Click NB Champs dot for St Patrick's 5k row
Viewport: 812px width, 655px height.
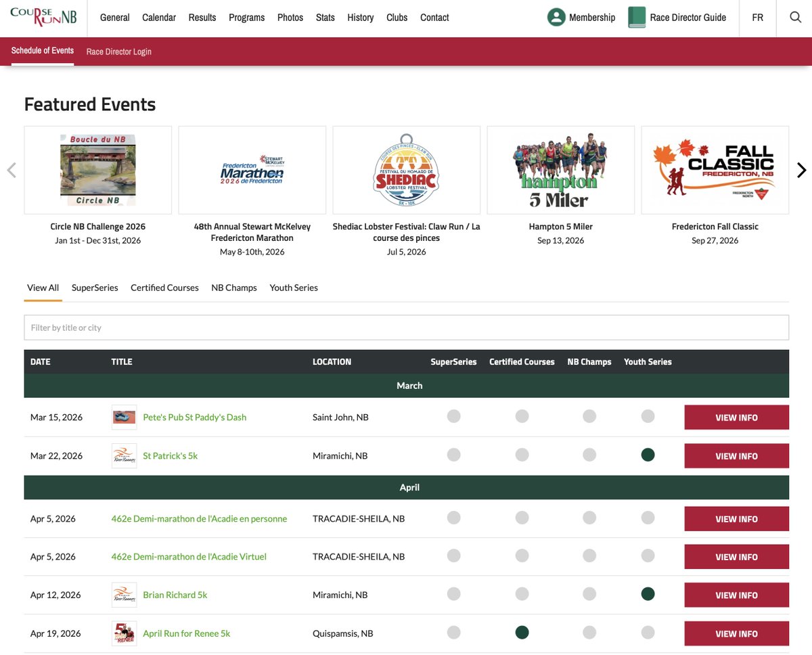pos(589,455)
